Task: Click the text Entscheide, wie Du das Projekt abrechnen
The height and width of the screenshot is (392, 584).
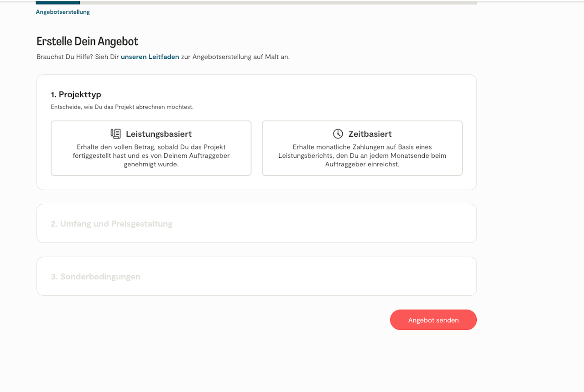Action: tap(122, 107)
